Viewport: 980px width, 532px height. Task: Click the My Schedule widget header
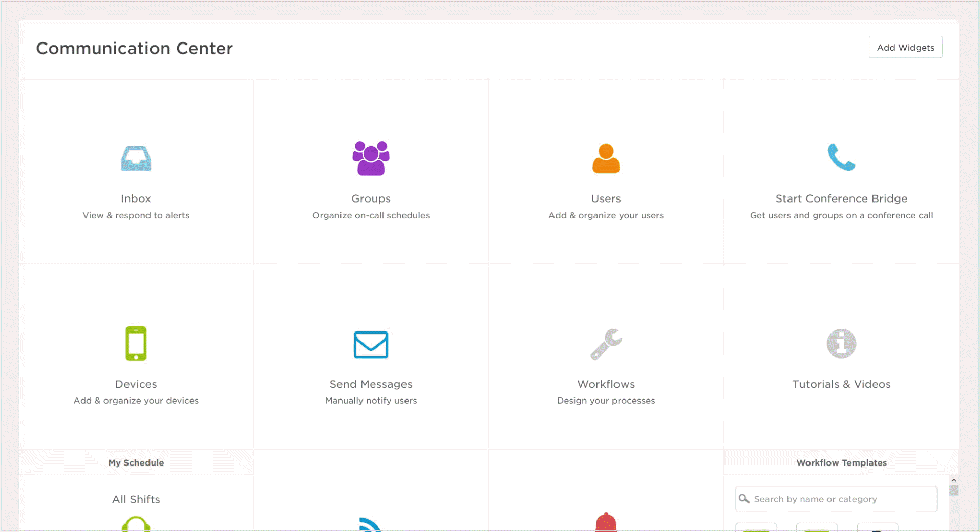point(136,462)
